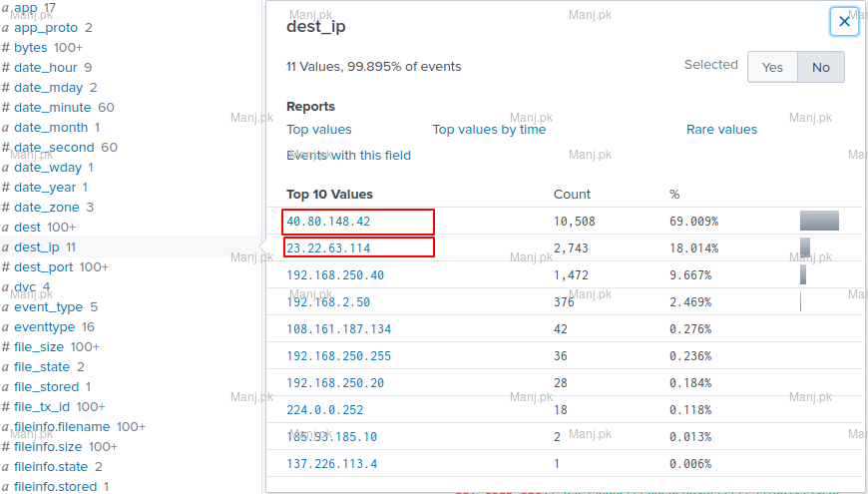Viewport: 868px width, 494px height.
Task: Open the file_size field in sidebar
Action: [39, 347]
